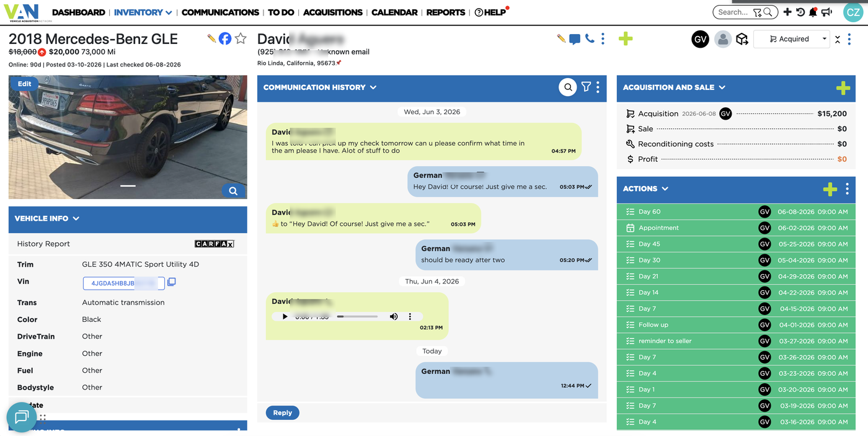The width and height of the screenshot is (868, 436).
Task: Click the magnifier icon in search box
Action: (x=768, y=12)
